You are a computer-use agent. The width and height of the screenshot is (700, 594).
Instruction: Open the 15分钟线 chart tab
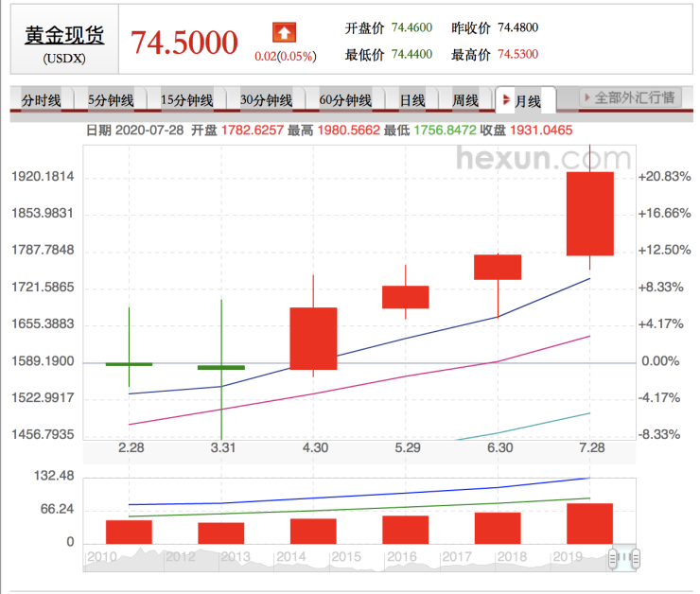coord(186,99)
